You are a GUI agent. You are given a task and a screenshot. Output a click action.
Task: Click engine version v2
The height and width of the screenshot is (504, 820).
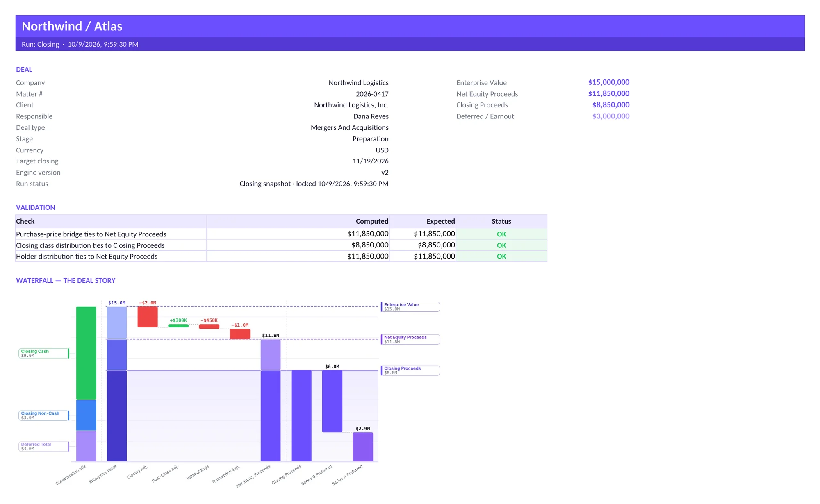tap(385, 173)
